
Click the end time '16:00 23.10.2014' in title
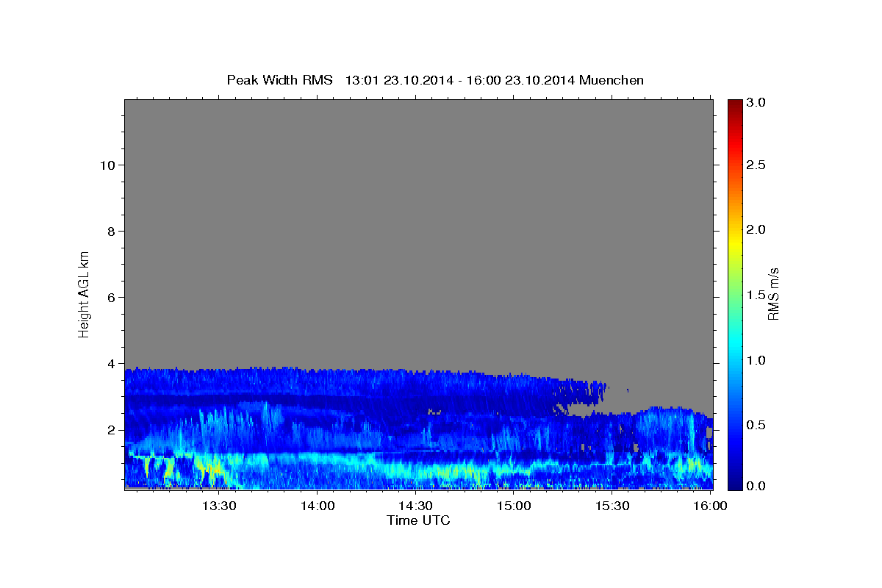coord(522,80)
